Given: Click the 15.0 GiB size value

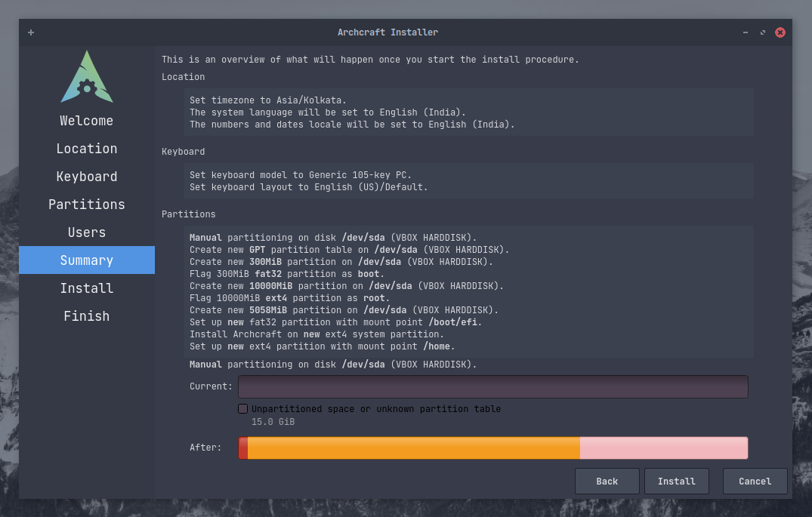Looking at the screenshot, I should (273, 422).
